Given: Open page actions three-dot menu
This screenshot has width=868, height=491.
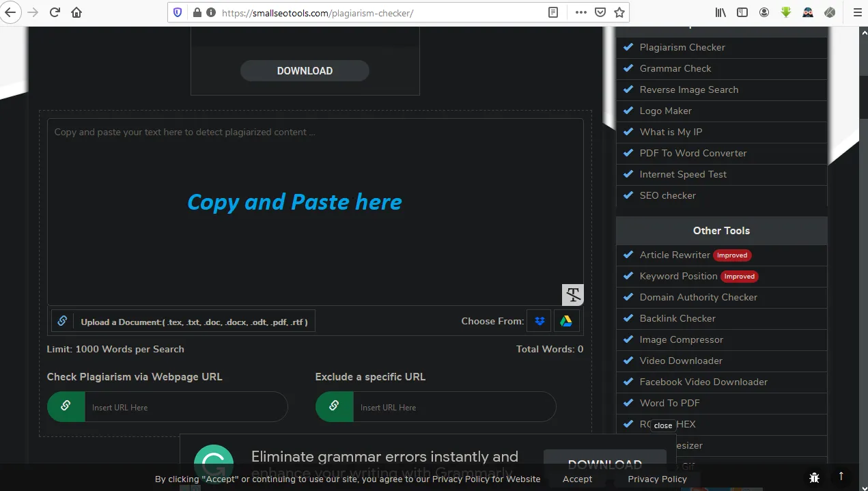Looking at the screenshot, I should pos(581,12).
